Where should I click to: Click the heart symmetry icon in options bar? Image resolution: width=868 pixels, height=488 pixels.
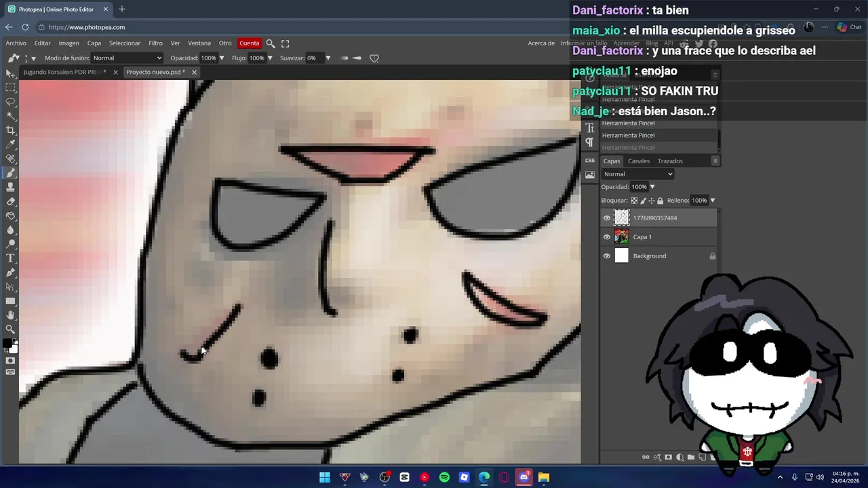[x=374, y=58]
